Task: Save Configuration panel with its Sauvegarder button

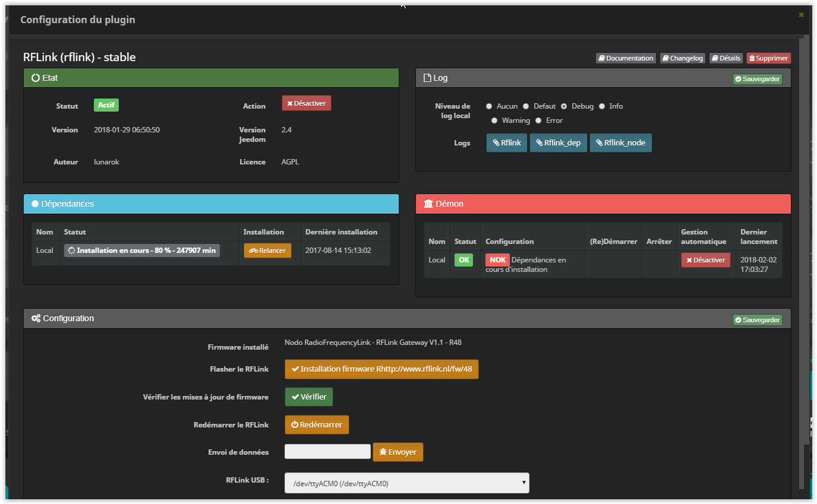Action: coord(758,320)
